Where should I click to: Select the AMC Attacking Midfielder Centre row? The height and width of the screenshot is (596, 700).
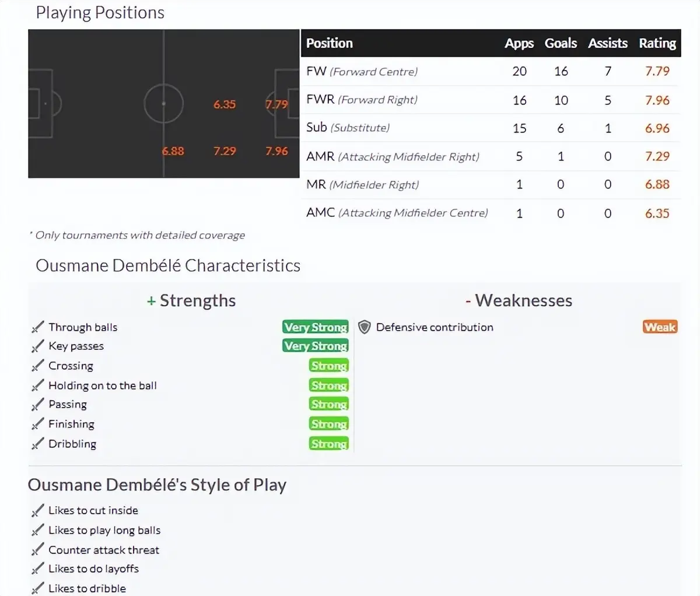click(491, 213)
